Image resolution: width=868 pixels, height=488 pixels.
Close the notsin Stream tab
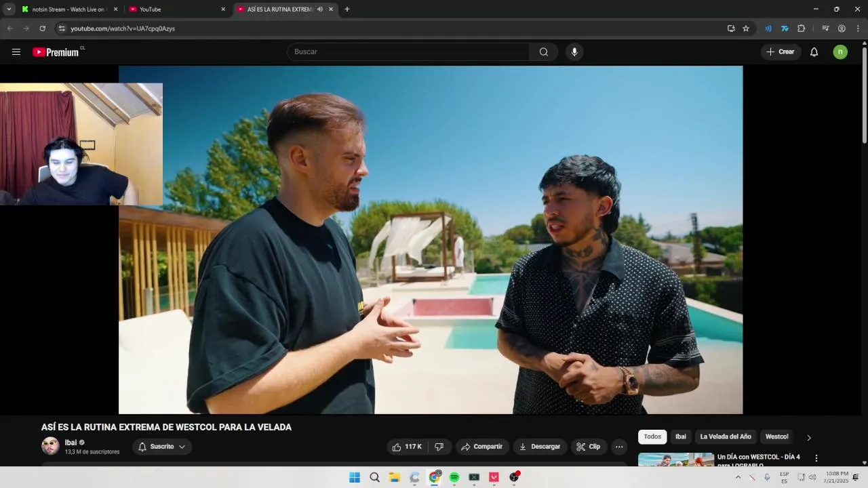point(115,9)
